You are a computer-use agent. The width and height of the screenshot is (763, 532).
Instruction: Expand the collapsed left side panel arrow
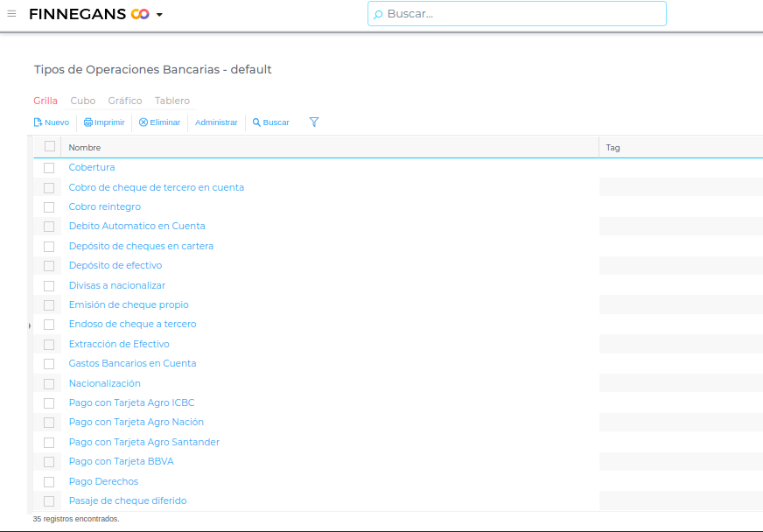pyautogui.click(x=30, y=325)
